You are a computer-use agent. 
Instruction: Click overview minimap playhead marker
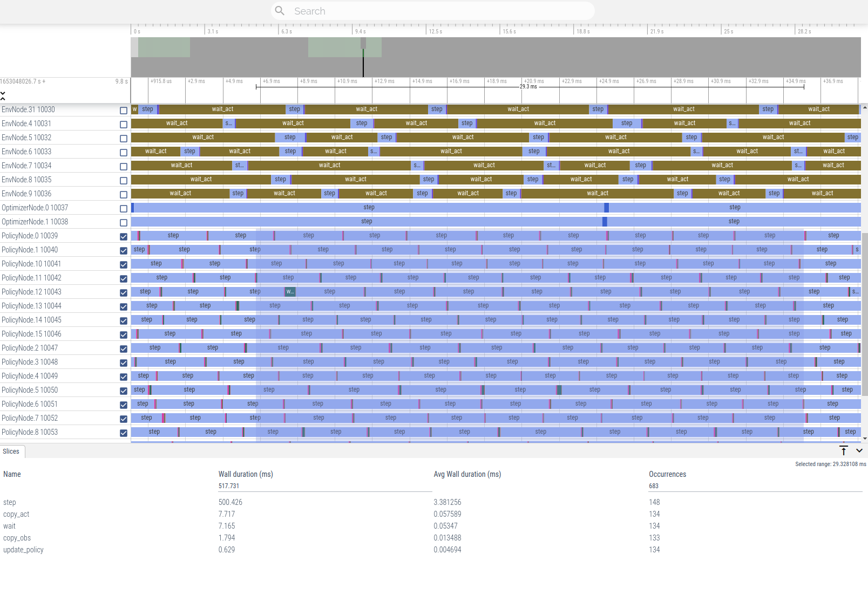click(363, 57)
